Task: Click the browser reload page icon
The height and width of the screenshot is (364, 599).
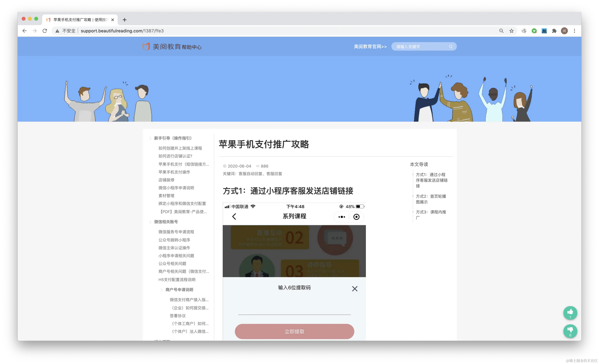Action: pos(45,31)
